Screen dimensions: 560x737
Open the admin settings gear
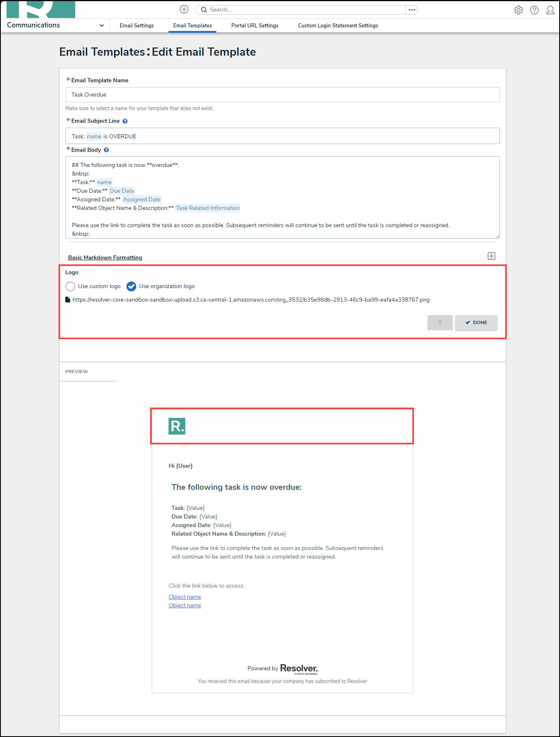click(518, 10)
